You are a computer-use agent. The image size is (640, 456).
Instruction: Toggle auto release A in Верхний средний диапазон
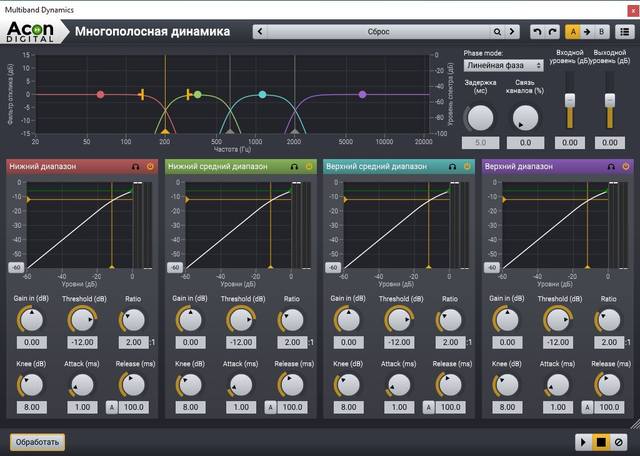coord(428,407)
